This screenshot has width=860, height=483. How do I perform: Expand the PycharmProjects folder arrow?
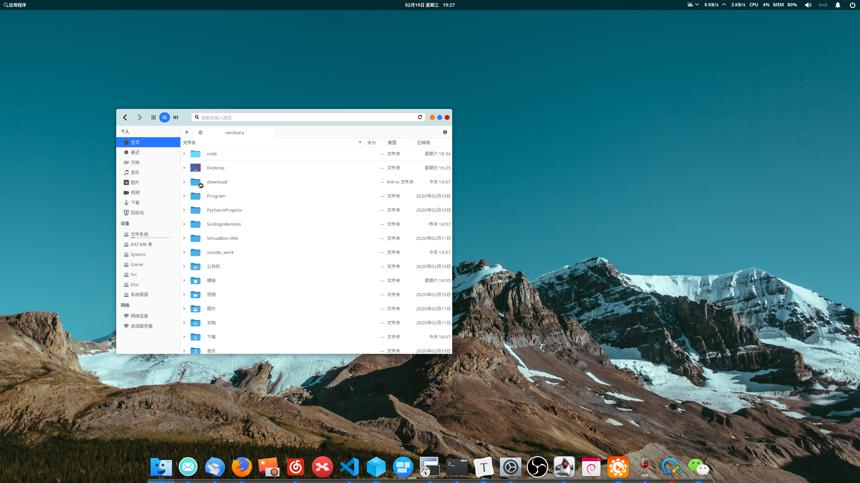[x=185, y=211]
